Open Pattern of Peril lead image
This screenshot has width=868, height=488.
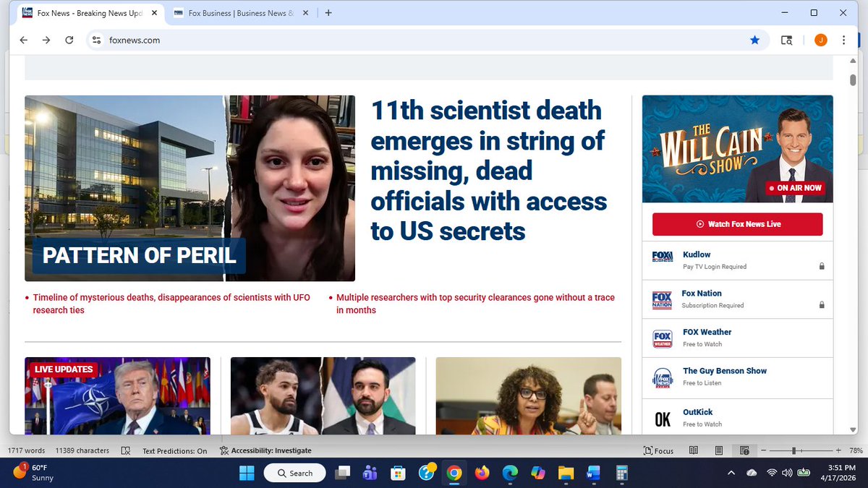tap(190, 188)
